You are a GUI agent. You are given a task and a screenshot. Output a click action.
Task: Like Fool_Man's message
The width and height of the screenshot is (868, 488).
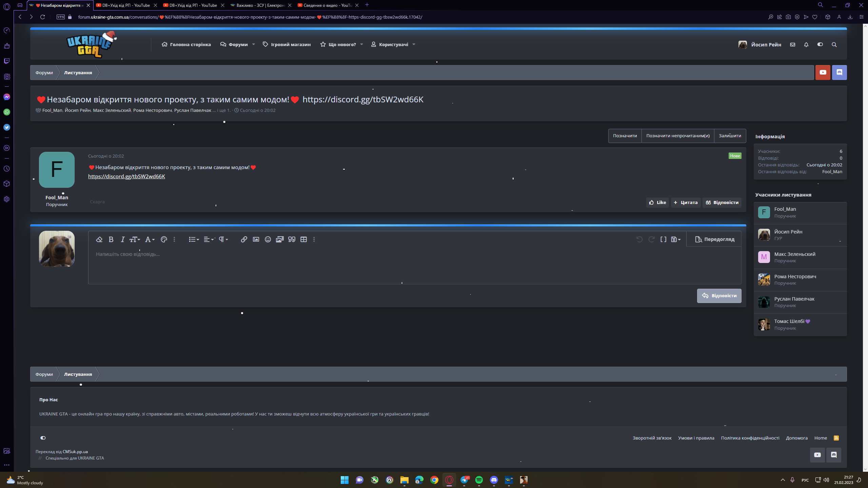[657, 202]
